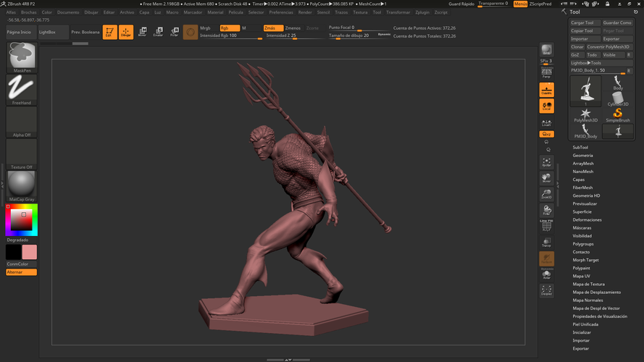The width and height of the screenshot is (644, 362).
Task: Toggle Transp transparency icon
Action: tap(547, 243)
